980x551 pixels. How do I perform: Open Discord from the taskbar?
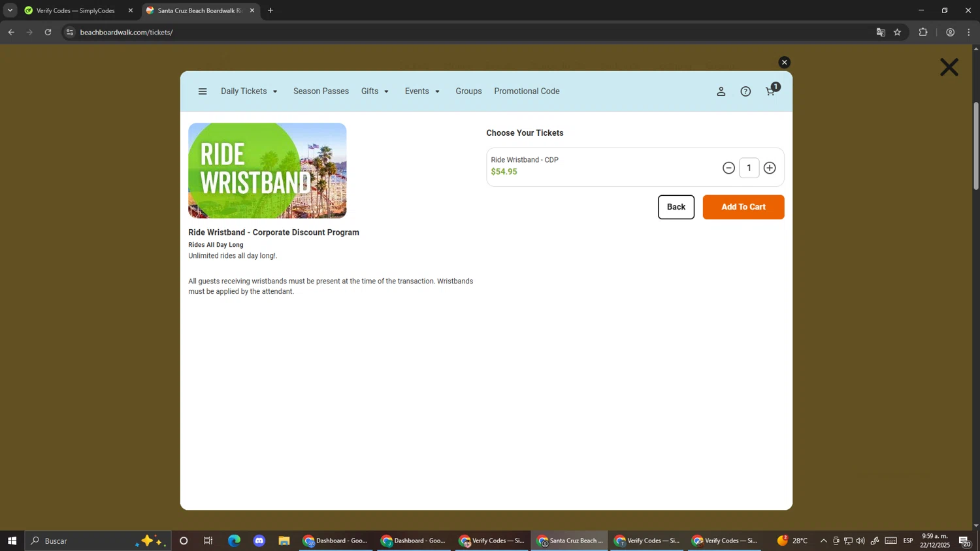pos(259,541)
